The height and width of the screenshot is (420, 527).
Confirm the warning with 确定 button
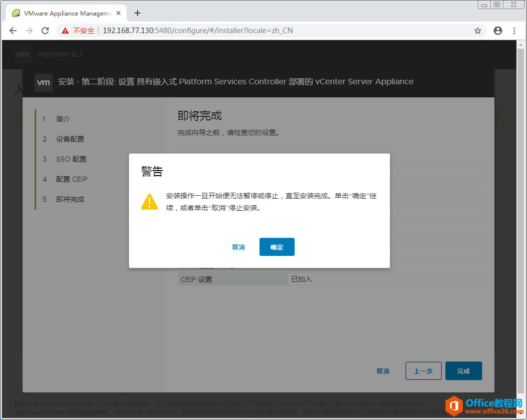click(x=277, y=247)
